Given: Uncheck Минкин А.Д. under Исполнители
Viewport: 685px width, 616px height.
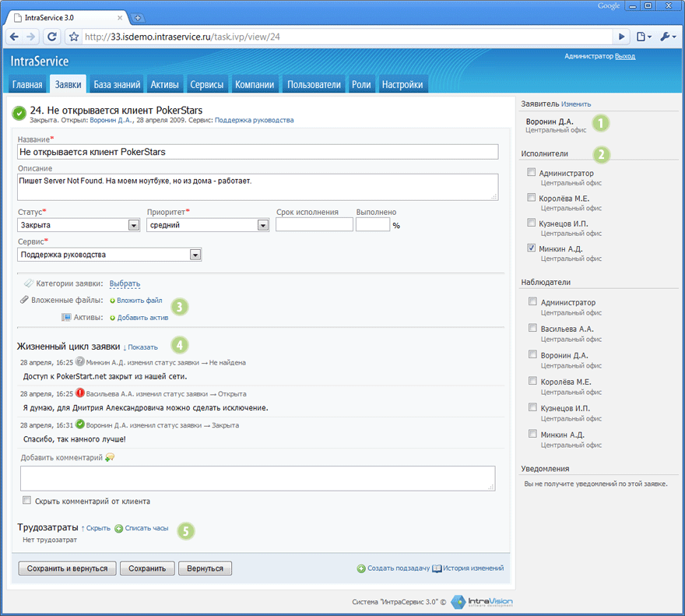Looking at the screenshot, I should click(x=531, y=248).
